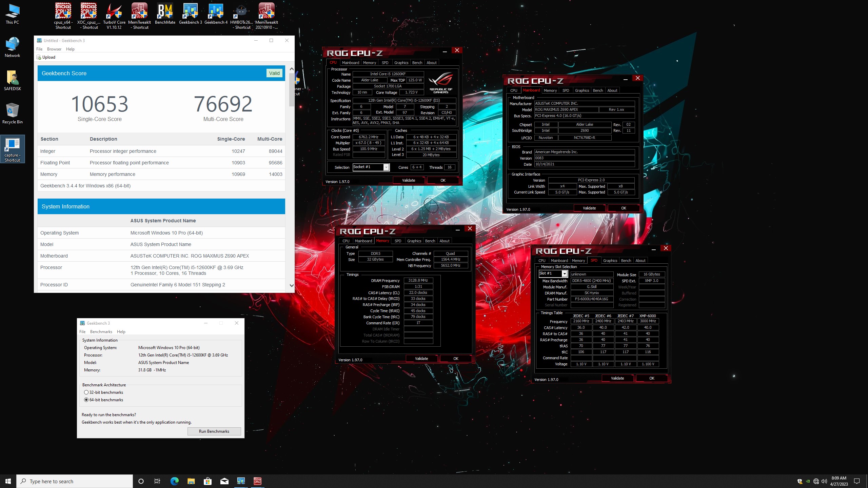
Task: Open Help menu in Untitled Geekbench window
Action: (x=70, y=49)
